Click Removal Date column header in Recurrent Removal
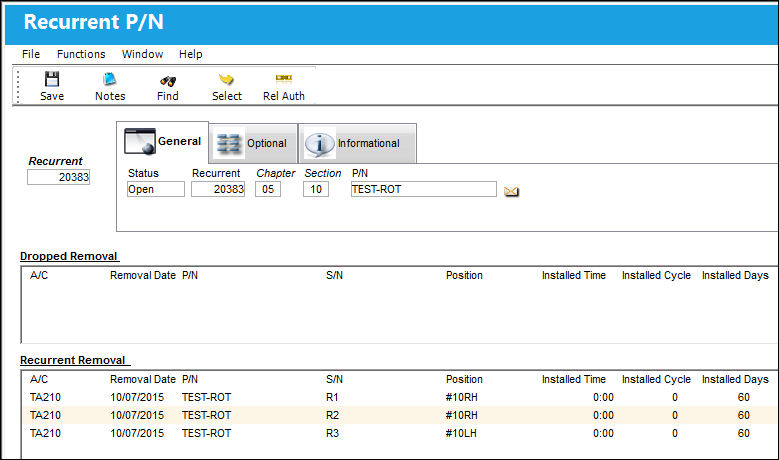The width and height of the screenshot is (779, 460). click(143, 380)
